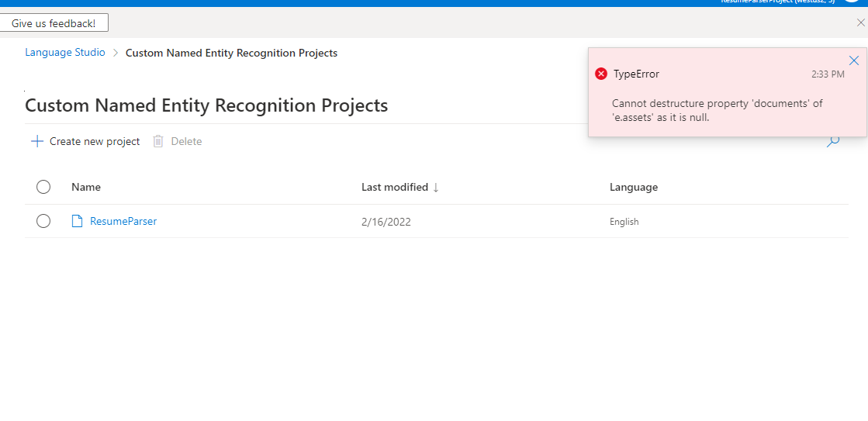Screen dimensions: 868x421
Task: Click the Delete button label
Action: click(186, 141)
